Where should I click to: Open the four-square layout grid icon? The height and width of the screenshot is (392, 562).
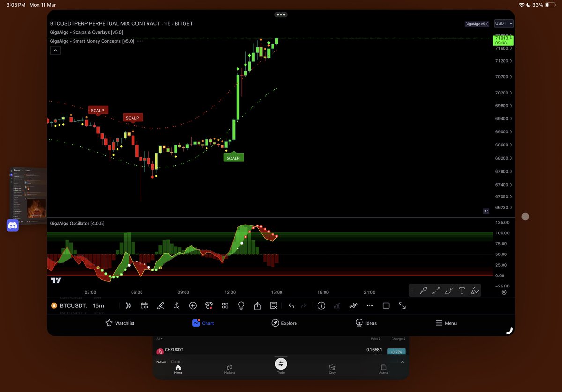click(x=225, y=305)
